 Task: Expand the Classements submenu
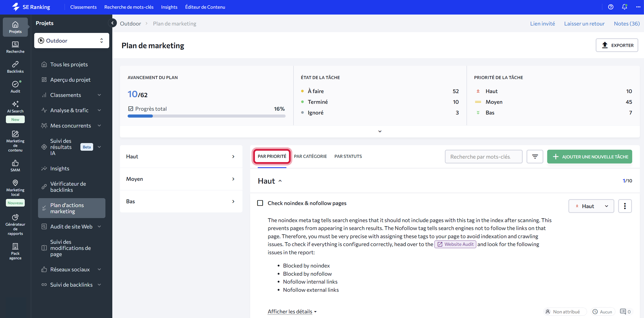[99, 95]
